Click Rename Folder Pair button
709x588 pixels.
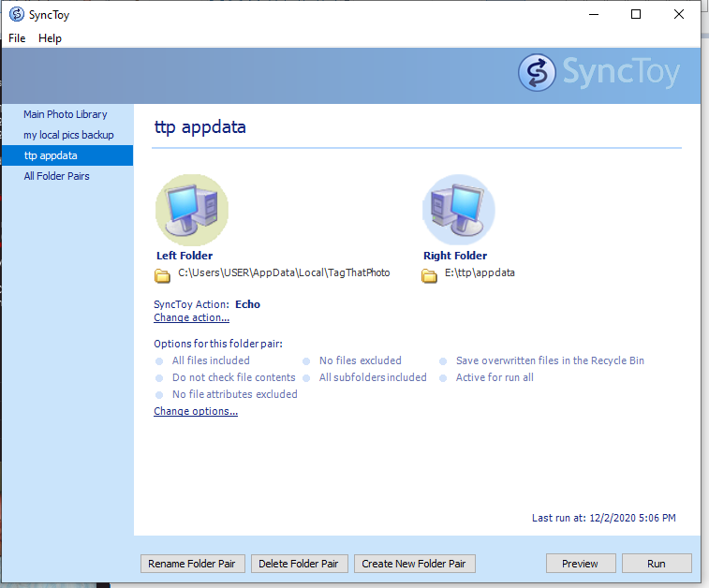[193, 564]
